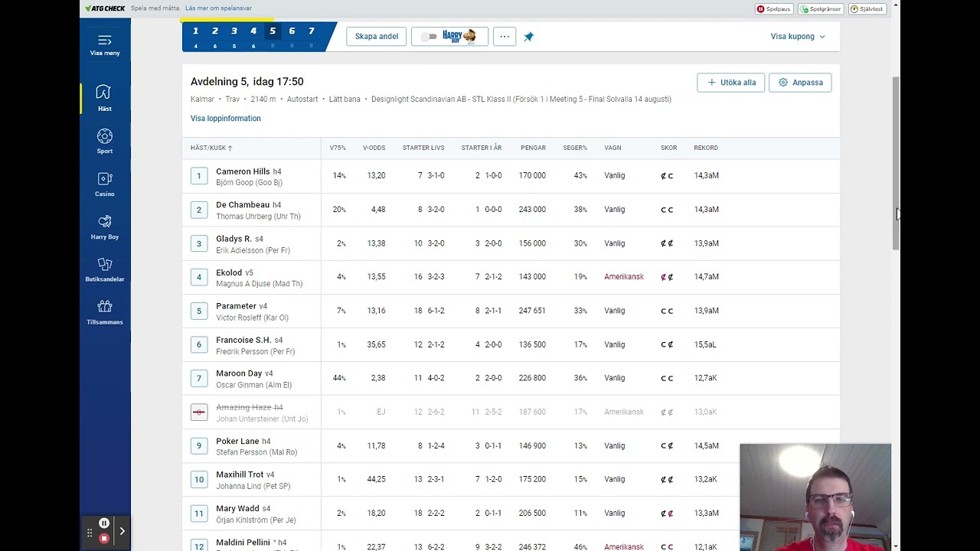The image size is (980, 551).
Task: Open Spelpaus in the top bar
Action: [x=774, y=9]
